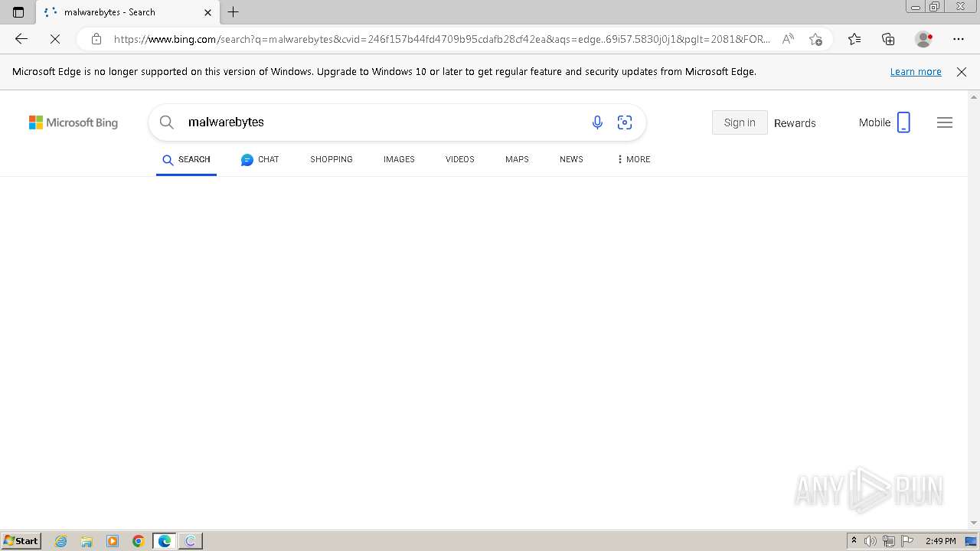Click the address bar URL

point(442,39)
